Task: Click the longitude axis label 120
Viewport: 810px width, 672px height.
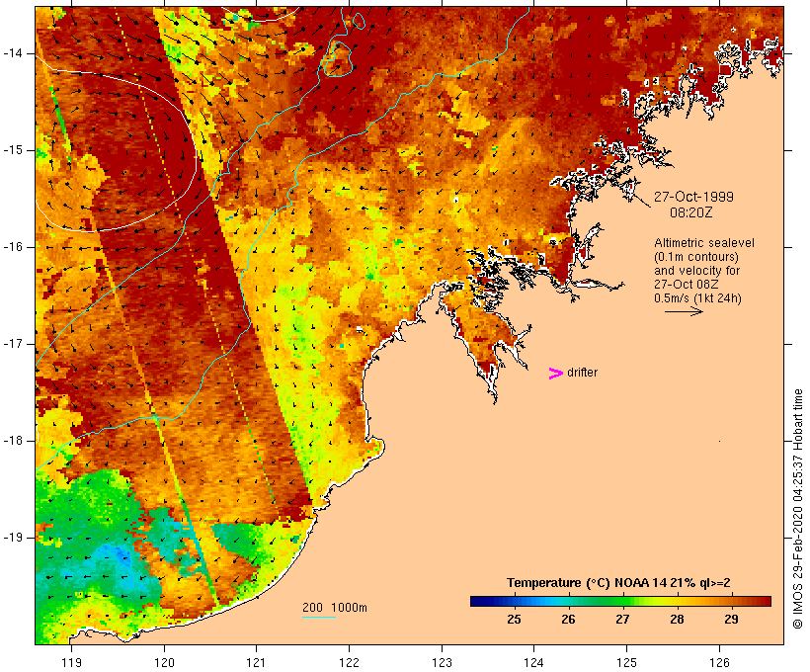Action: pyautogui.click(x=164, y=662)
